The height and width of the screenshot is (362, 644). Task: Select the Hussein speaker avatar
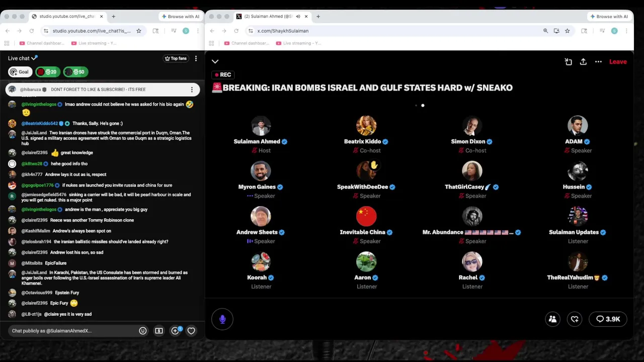[578, 171]
